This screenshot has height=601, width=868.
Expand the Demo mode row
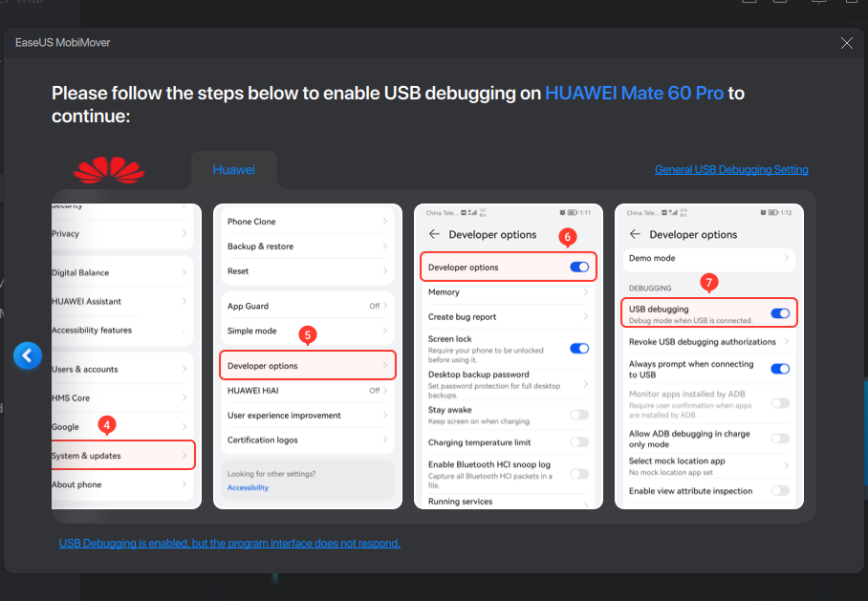708,258
